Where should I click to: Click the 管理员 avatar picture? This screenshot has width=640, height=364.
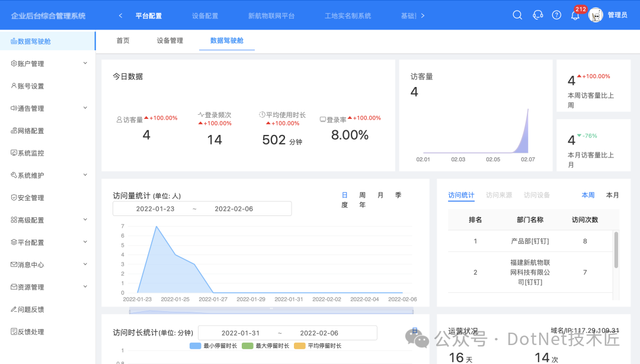point(596,15)
